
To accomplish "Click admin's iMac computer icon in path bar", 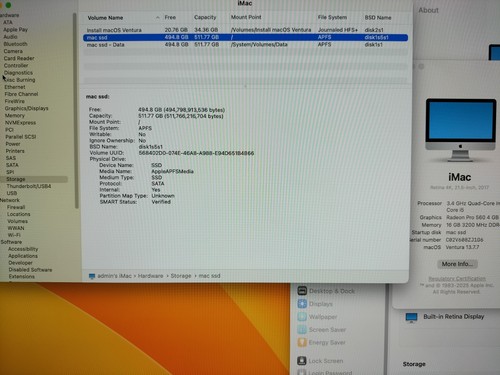I will (92, 276).
